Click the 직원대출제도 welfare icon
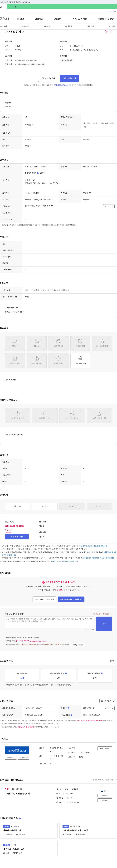This screenshot has height=868, width=117. point(37,360)
